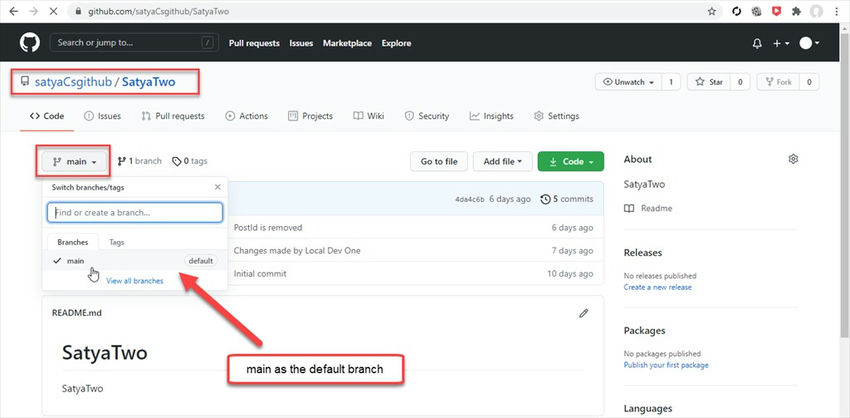
Task: Open the Unwatch dropdown
Action: click(x=628, y=82)
